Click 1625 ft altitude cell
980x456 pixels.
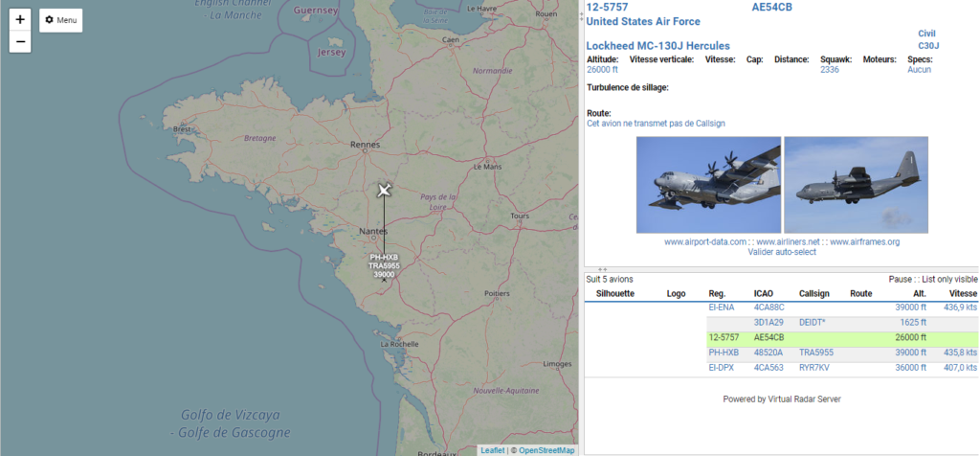(x=912, y=323)
